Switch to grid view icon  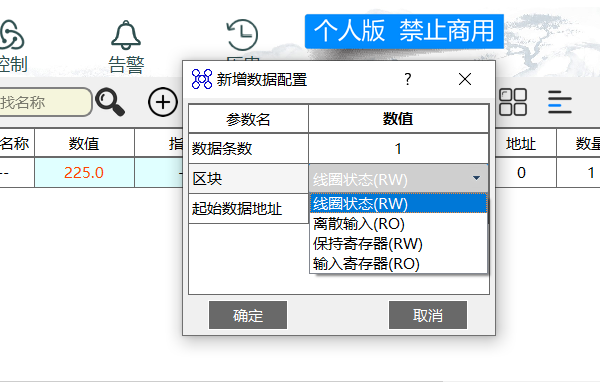click(513, 102)
